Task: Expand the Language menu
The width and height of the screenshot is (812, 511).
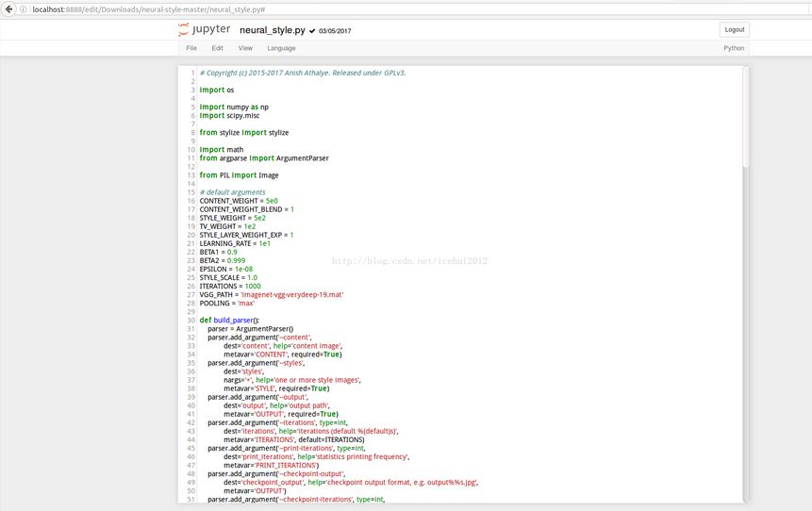Action: click(x=281, y=48)
